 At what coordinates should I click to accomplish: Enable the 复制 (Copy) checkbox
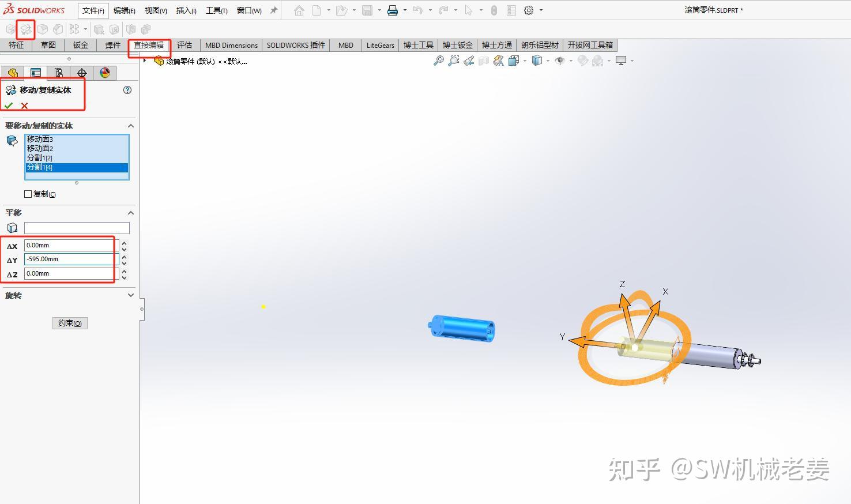tap(27, 194)
